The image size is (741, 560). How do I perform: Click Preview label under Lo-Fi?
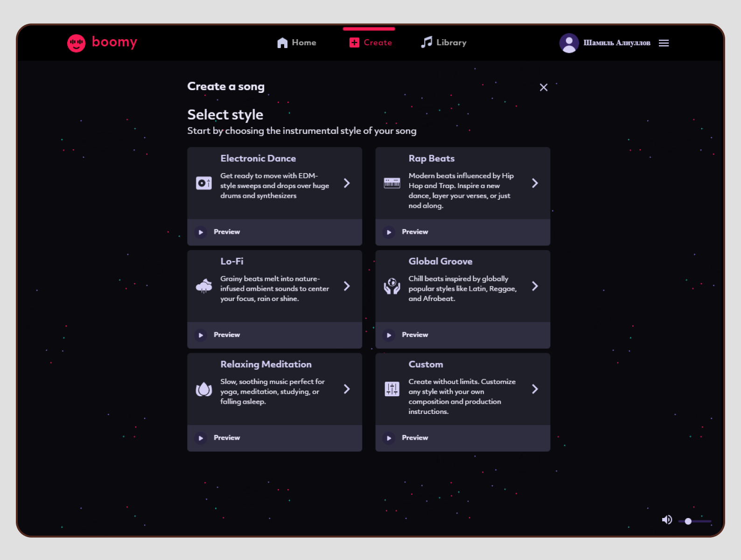coord(227,335)
